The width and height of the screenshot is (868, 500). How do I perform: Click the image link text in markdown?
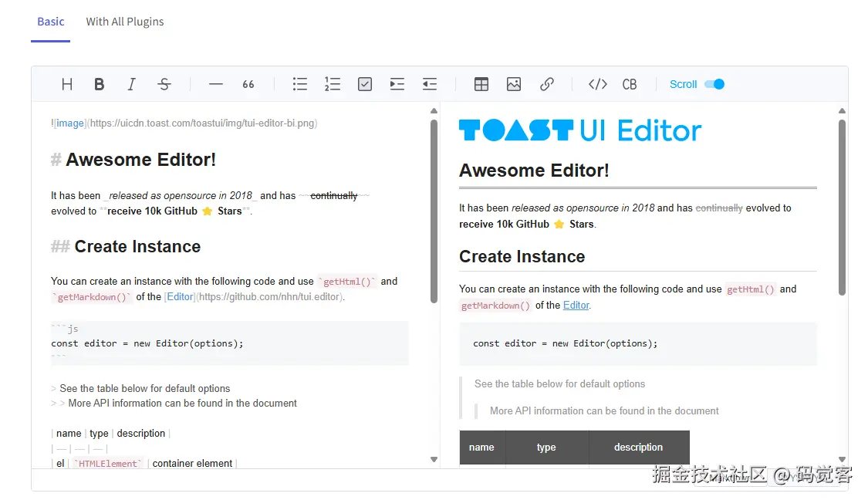coord(70,123)
